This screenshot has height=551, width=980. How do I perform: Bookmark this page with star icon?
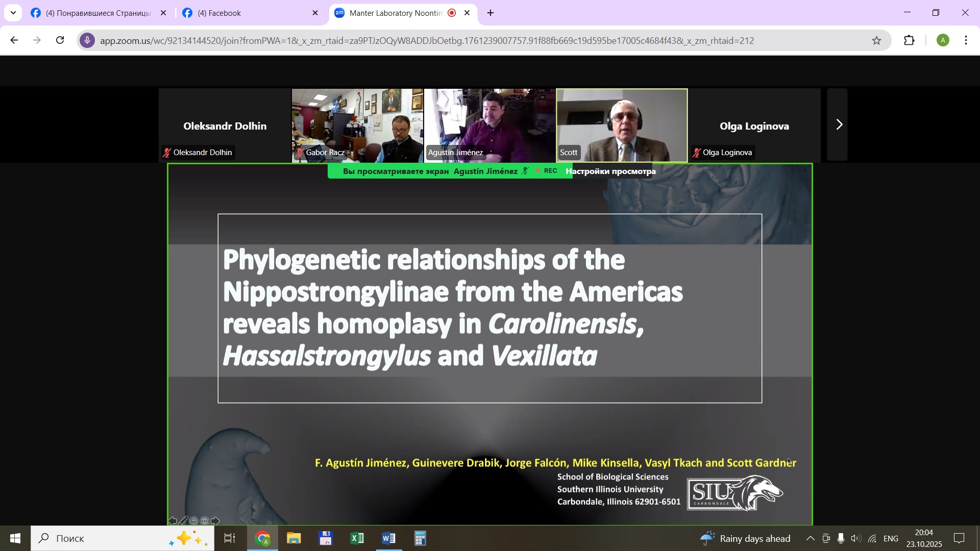[876, 41]
